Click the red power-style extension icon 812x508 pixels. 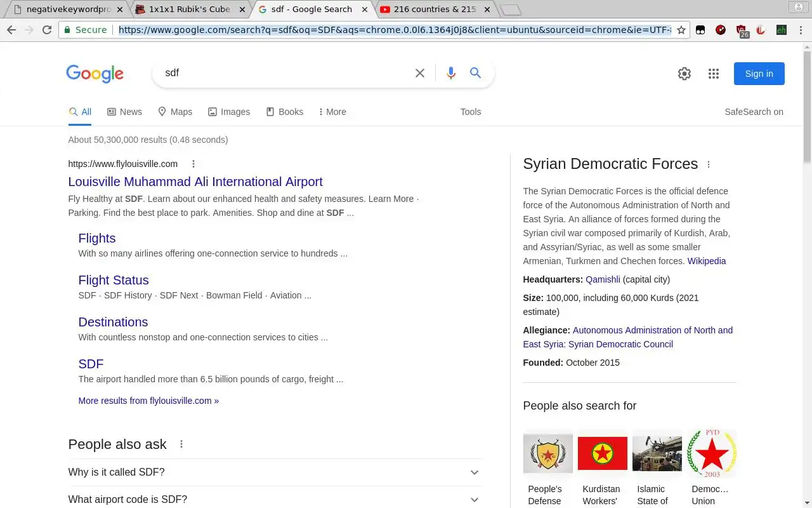click(x=761, y=30)
